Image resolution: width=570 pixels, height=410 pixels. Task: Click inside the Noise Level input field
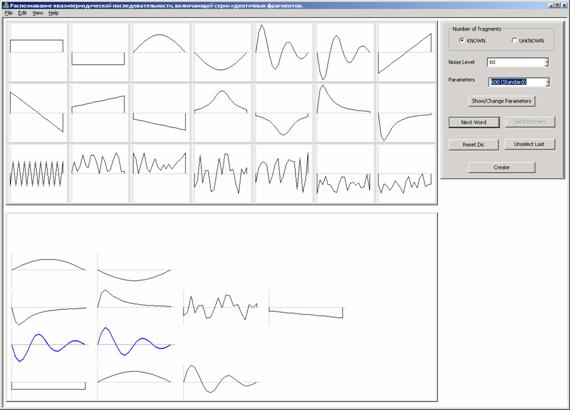[516, 62]
